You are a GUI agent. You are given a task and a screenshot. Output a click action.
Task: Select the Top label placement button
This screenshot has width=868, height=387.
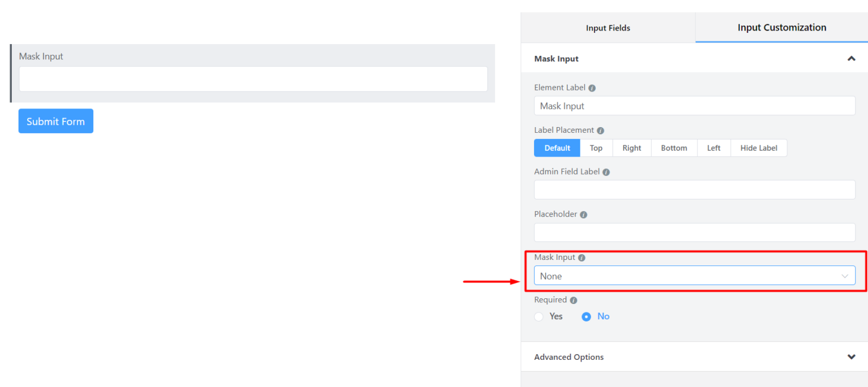[x=596, y=147]
